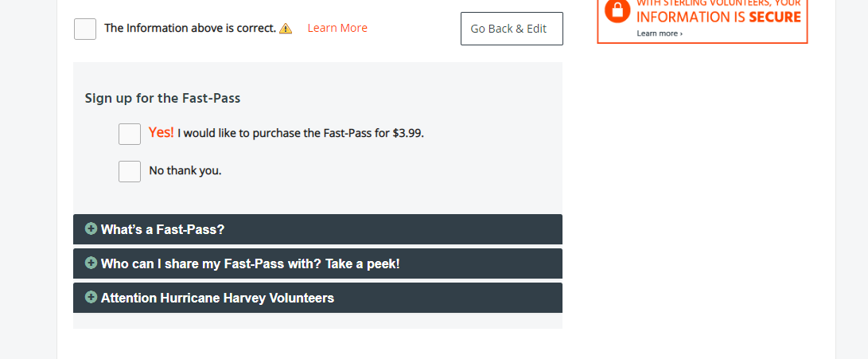This screenshot has width=868, height=359.
Task: Click the 'No thank you.' label text
Action: coord(185,170)
